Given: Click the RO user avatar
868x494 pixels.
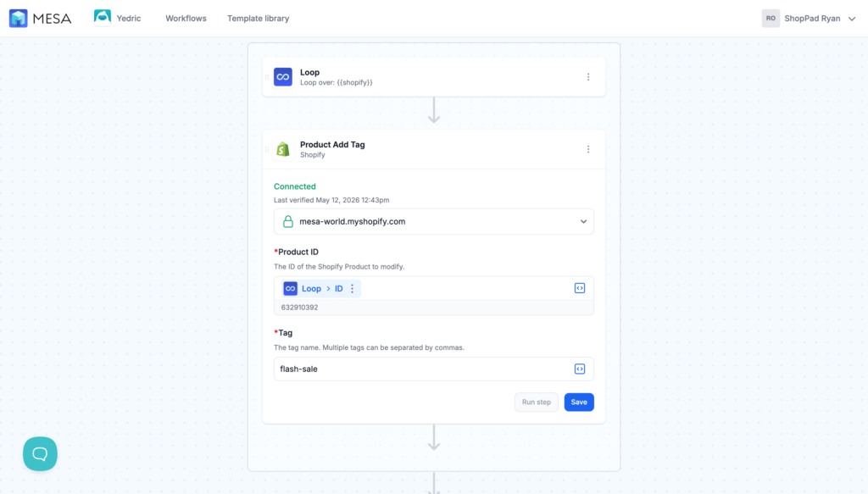Looking at the screenshot, I should tap(771, 19).
